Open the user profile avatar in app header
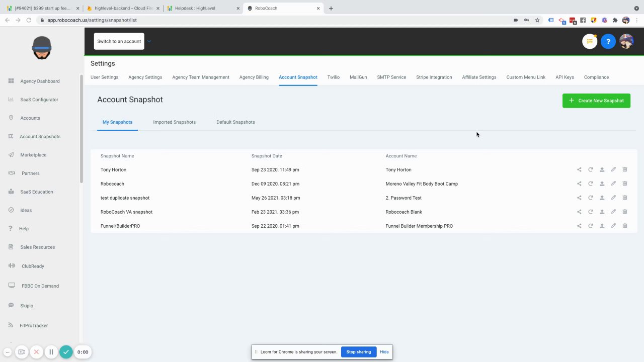The height and width of the screenshot is (362, 644). point(626,42)
